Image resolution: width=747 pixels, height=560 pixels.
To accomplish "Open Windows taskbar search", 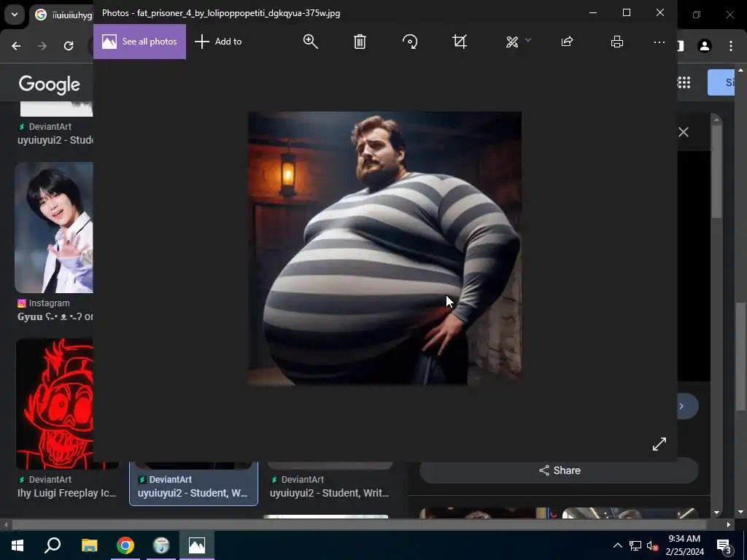I will point(53,545).
